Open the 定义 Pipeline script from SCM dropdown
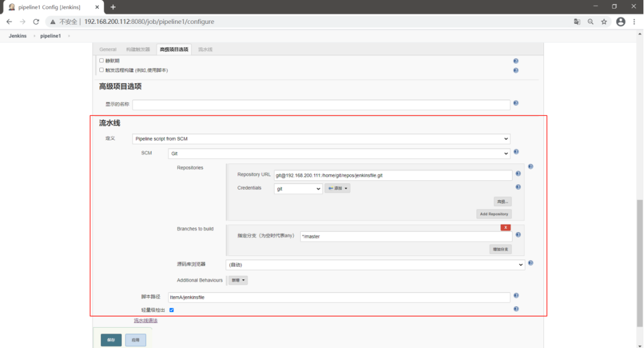The image size is (644, 348). 321,139
